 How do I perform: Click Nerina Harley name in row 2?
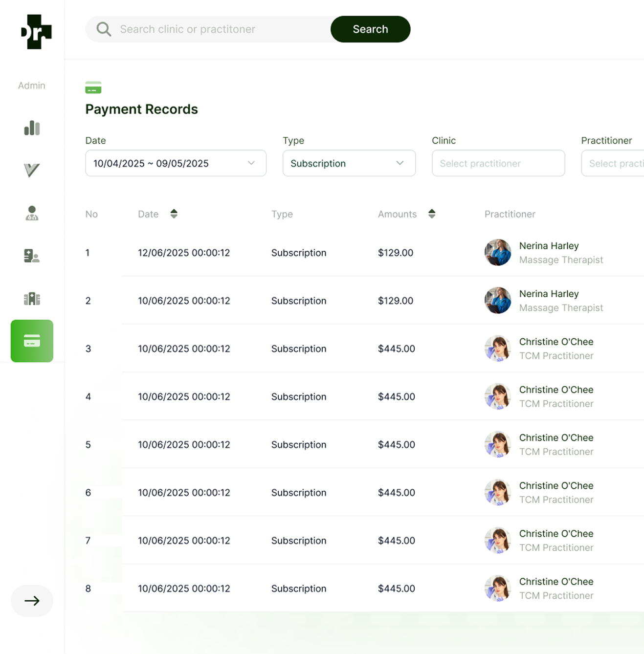coord(549,293)
